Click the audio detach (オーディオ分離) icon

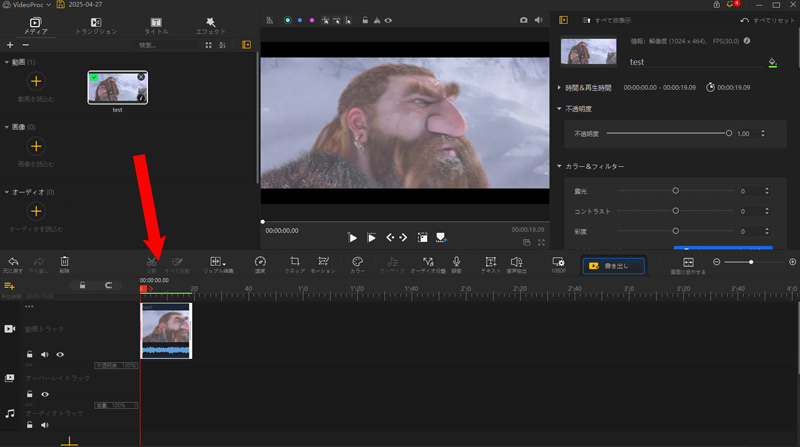tap(428, 261)
